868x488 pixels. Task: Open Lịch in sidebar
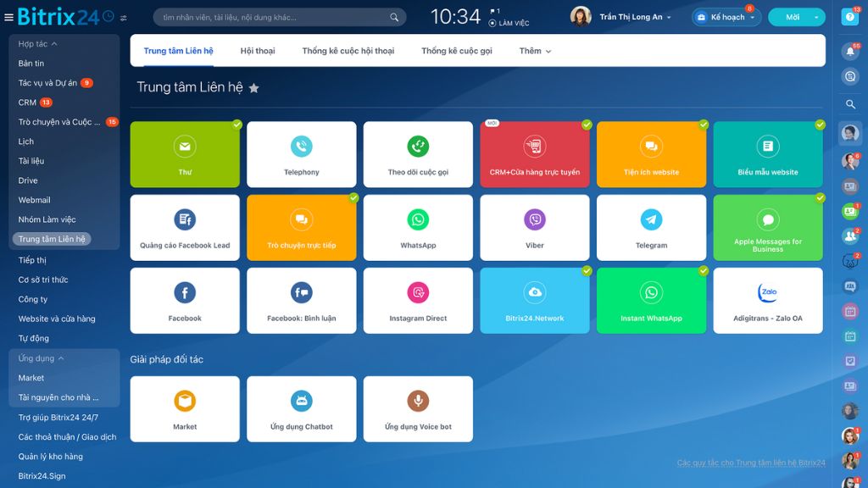(x=26, y=141)
